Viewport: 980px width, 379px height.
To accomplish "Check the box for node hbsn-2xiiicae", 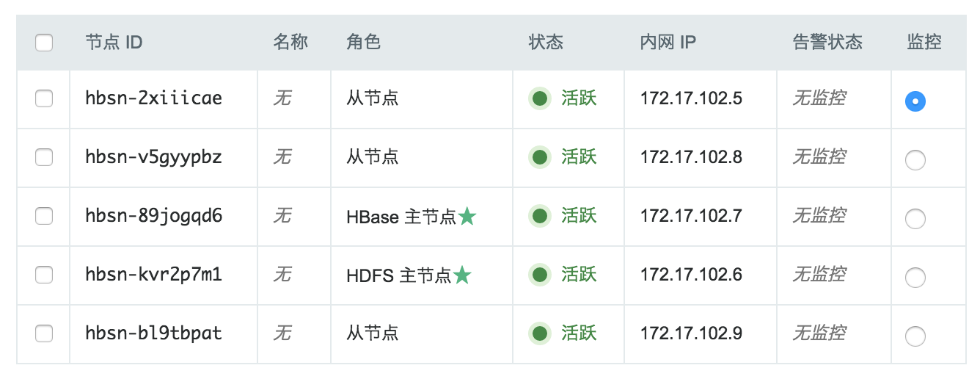I will click(x=44, y=98).
